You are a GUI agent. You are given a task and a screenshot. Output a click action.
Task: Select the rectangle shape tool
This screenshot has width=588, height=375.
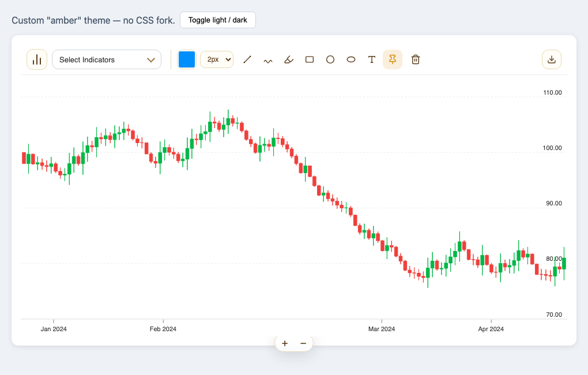tap(310, 59)
